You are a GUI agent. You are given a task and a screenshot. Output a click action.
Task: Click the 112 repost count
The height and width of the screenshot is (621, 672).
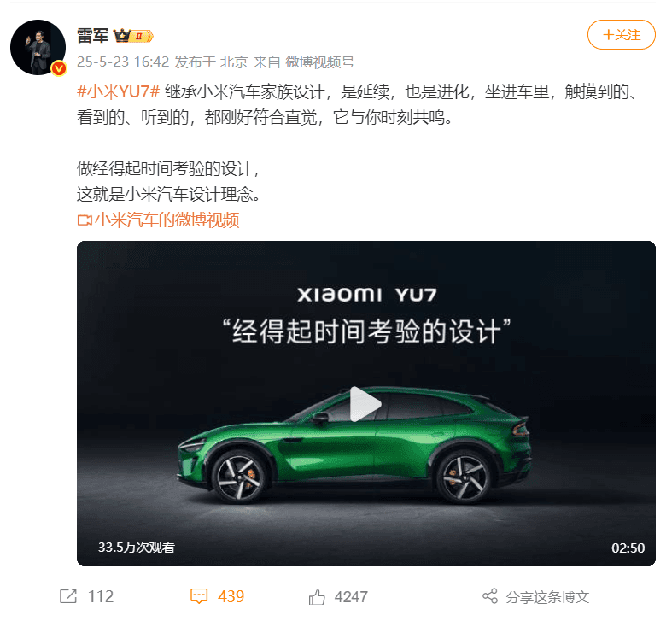101,596
